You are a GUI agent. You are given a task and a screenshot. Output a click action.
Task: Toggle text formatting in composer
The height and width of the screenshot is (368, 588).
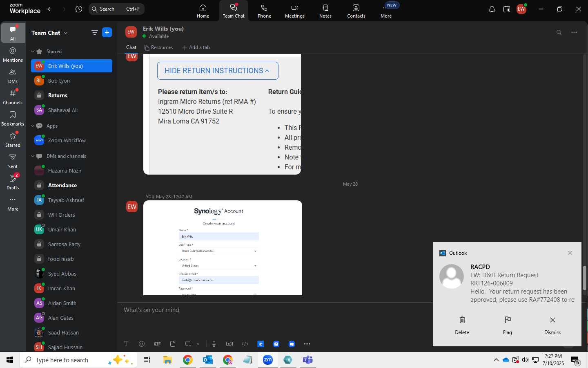[126, 344]
